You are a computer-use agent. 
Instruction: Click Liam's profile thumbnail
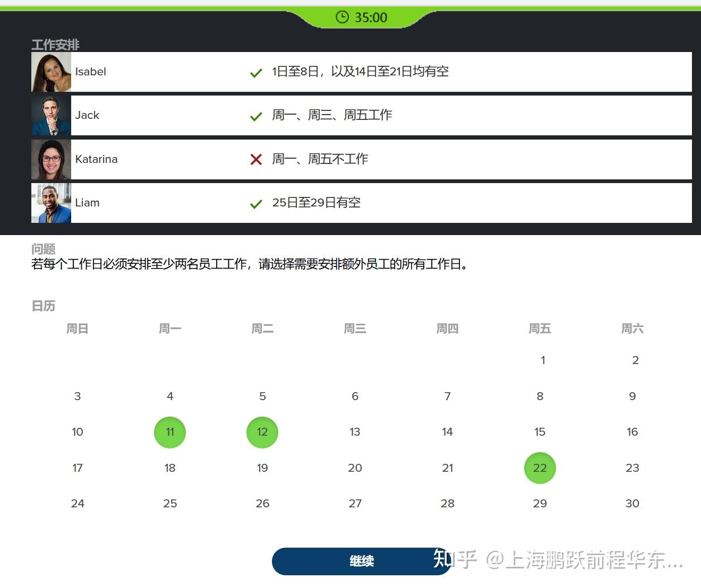pyautogui.click(x=51, y=203)
